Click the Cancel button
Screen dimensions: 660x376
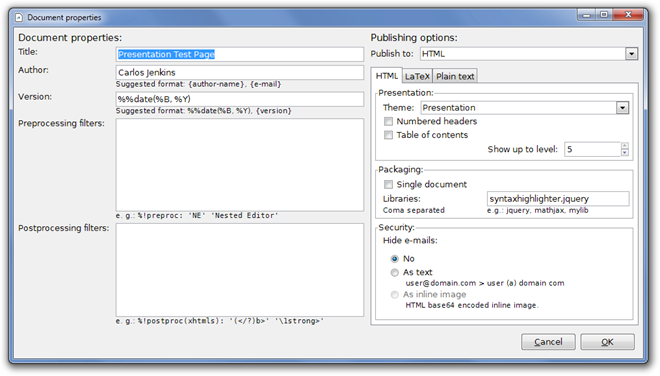[548, 342]
